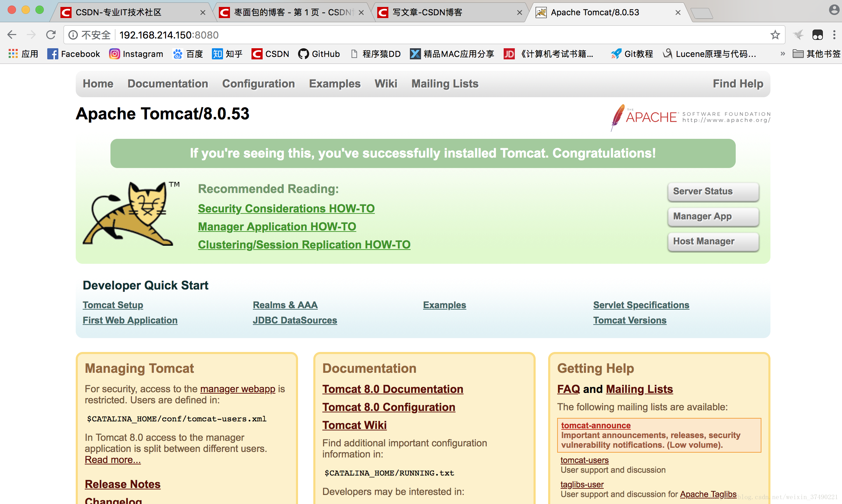Click the Apache Software Foundation logo

click(691, 118)
